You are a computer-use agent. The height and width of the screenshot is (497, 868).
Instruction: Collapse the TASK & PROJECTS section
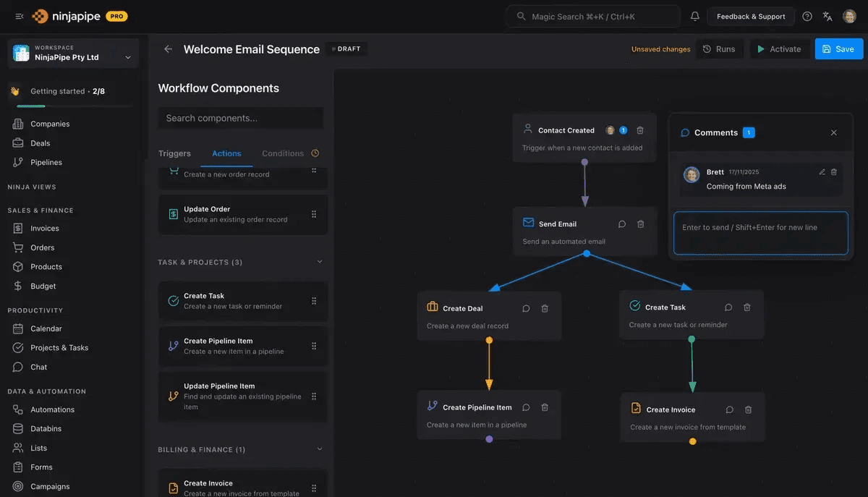pos(319,262)
